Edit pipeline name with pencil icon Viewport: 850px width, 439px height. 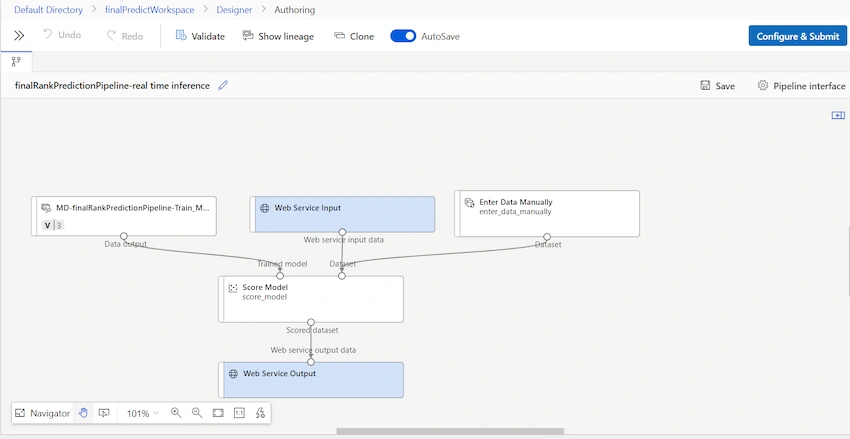click(223, 85)
